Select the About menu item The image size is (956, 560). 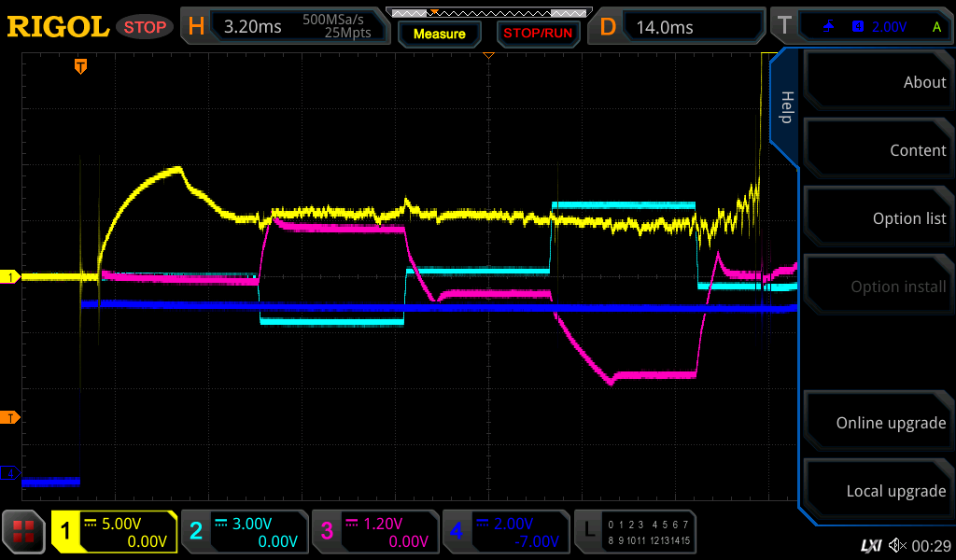click(x=878, y=82)
